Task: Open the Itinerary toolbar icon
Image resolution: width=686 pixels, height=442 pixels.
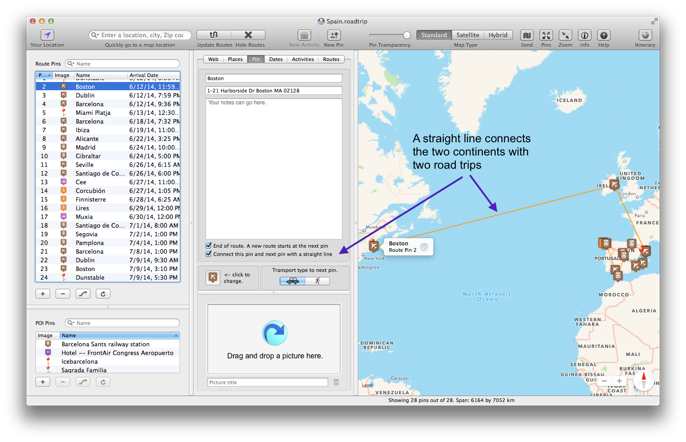Action: (645, 35)
